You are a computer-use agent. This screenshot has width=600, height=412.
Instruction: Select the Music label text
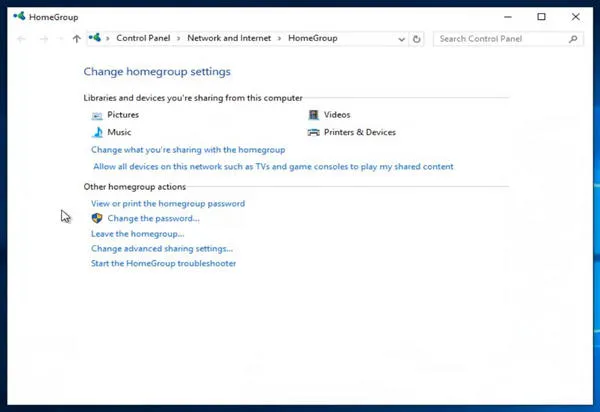tap(119, 132)
